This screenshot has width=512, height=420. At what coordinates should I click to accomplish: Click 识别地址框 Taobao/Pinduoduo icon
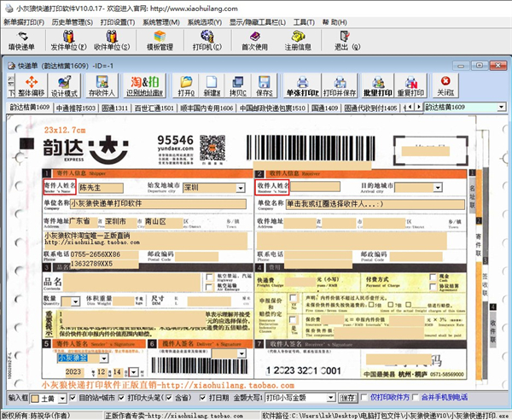(x=146, y=85)
